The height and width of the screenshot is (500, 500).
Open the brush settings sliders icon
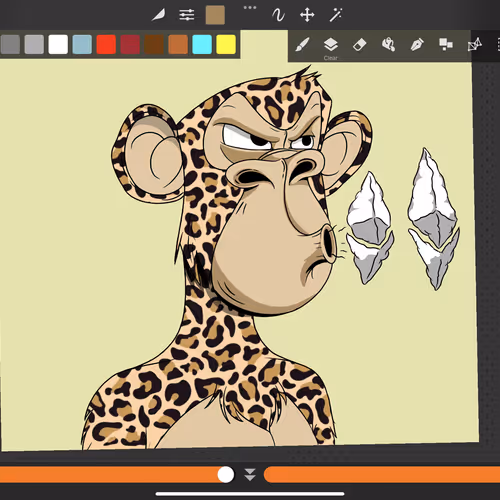[x=187, y=15]
